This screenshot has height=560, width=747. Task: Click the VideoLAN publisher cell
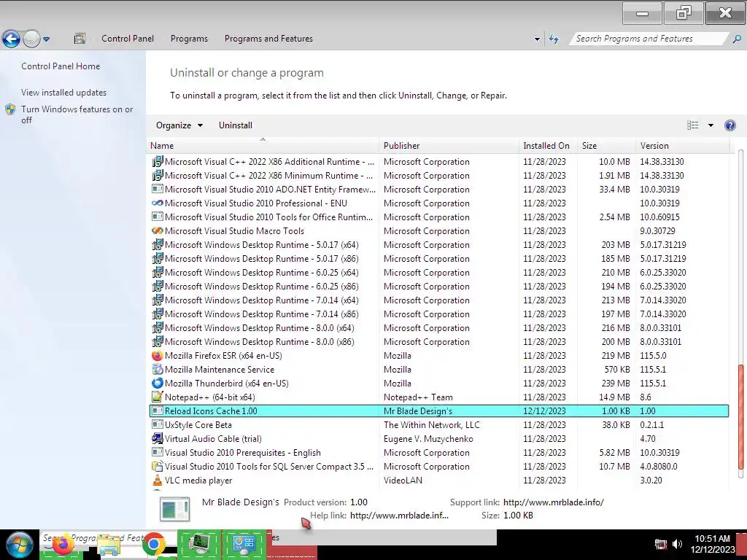click(403, 481)
